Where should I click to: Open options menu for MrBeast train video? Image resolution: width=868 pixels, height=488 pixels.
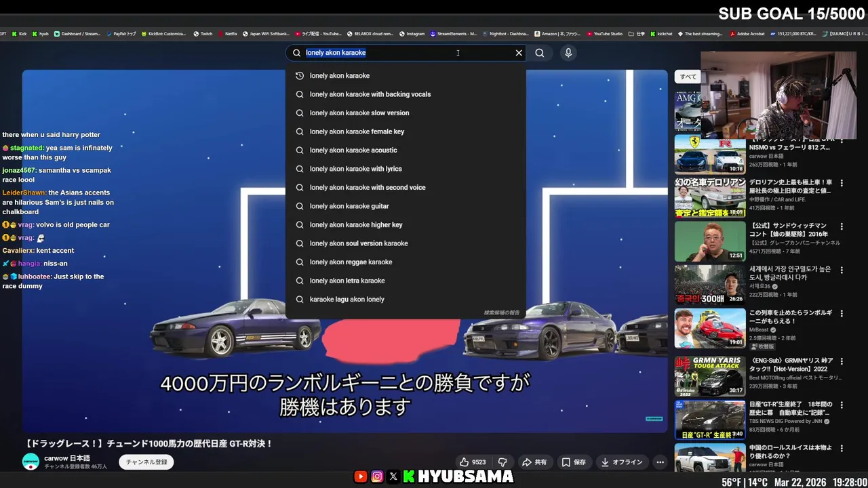(842, 313)
